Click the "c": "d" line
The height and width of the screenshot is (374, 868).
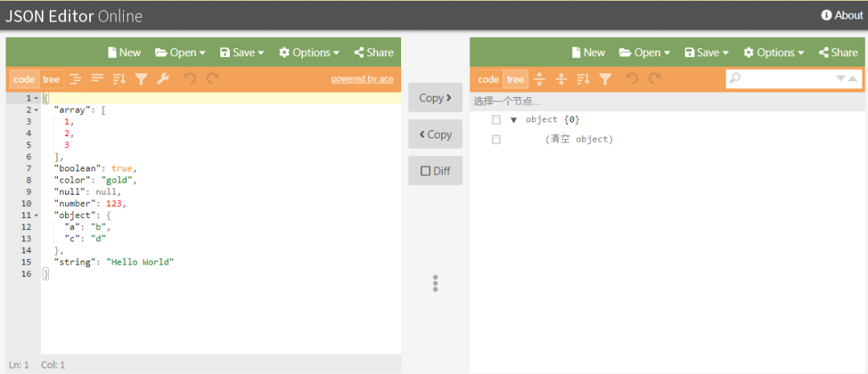click(x=85, y=238)
